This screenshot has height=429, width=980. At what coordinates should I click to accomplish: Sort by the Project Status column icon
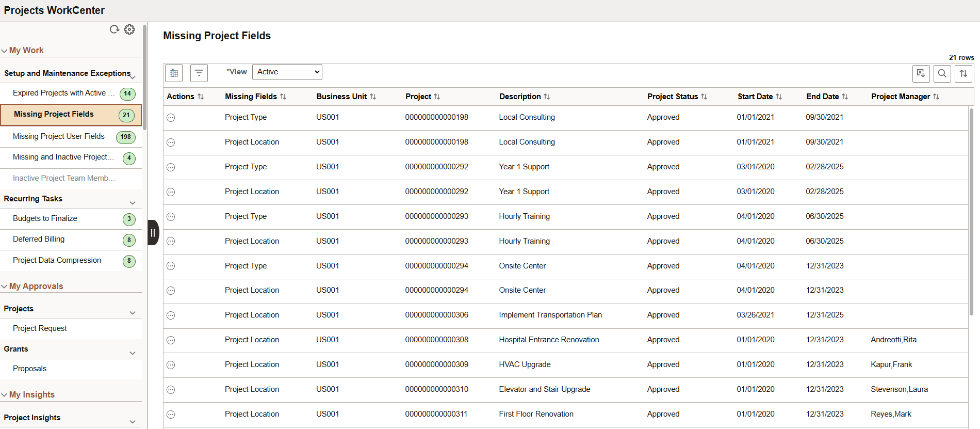pos(704,97)
